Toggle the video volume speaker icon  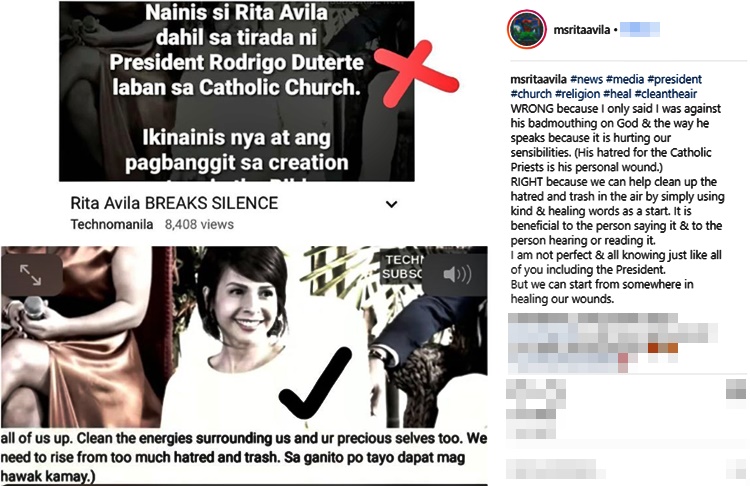[457, 275]
